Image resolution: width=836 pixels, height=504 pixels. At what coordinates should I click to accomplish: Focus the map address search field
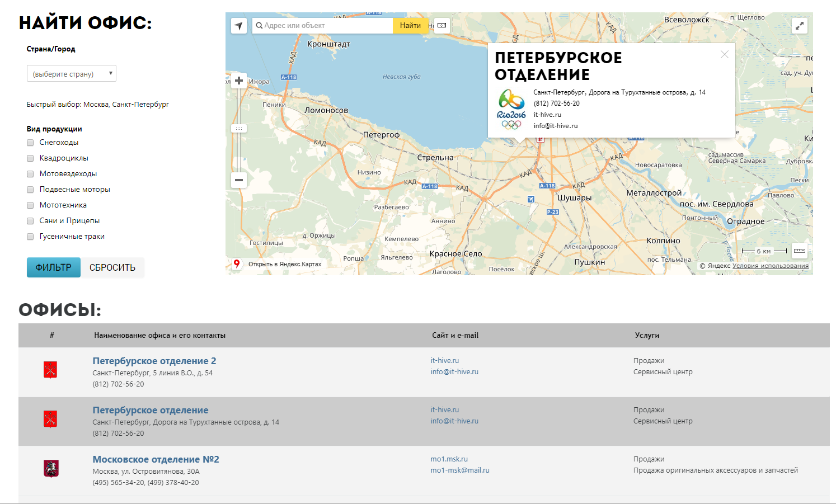[325, 26]
